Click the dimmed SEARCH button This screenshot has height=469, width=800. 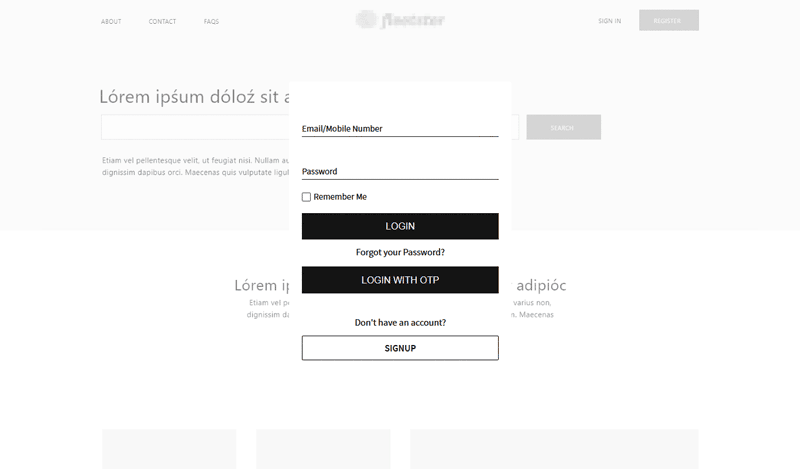(563, 127)
